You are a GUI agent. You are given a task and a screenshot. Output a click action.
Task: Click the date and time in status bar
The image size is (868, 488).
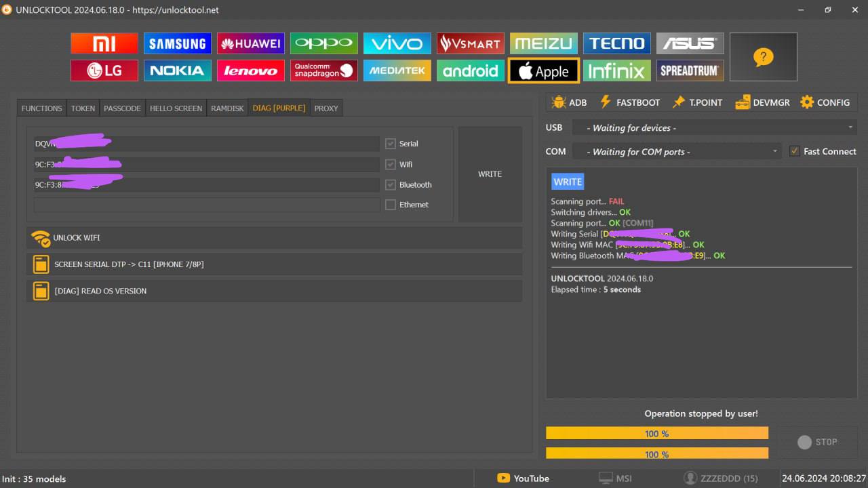(824, 479)
